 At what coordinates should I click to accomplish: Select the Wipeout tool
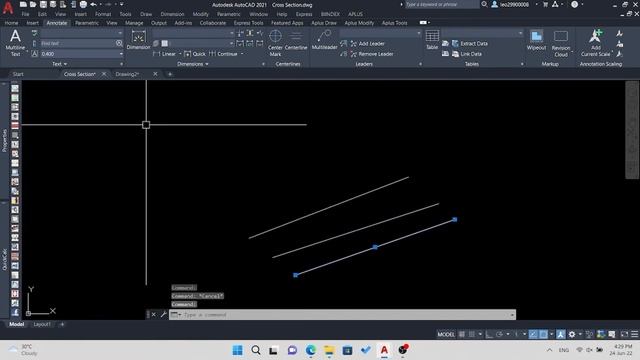pos(536,40)
